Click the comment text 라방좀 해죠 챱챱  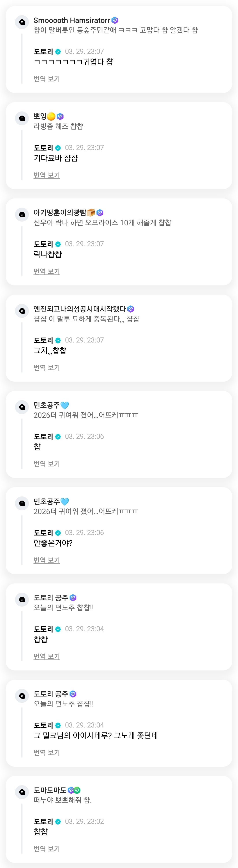click(x=58, y=126)
